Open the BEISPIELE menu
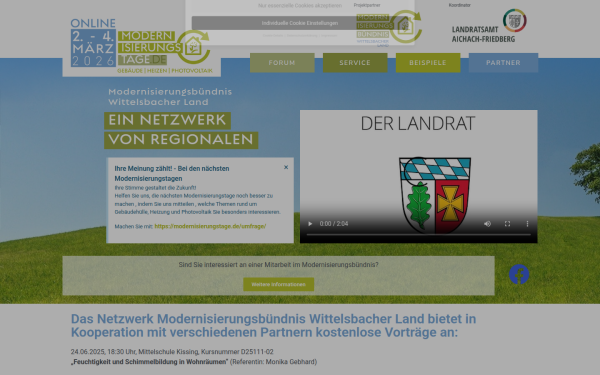The width and height of the screenshot is (600, 375). [x=428, y=63]
